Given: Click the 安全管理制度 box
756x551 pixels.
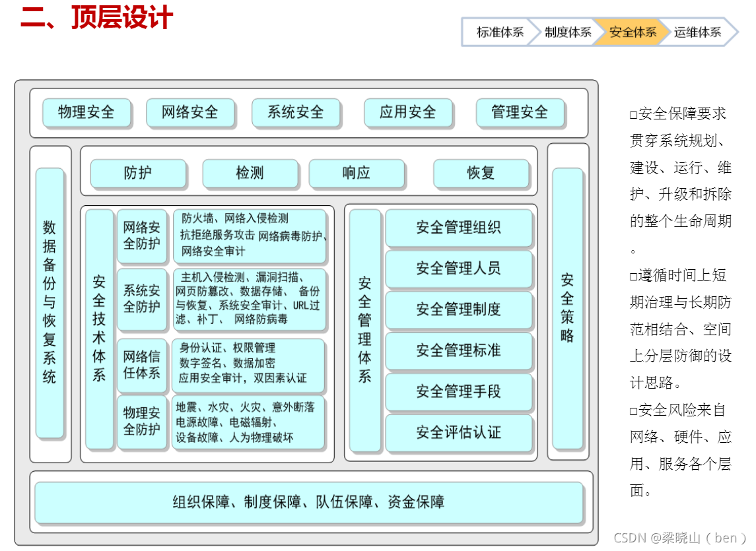Looking at the screenshot, I should pyautogui.click(x=458, y=309).
